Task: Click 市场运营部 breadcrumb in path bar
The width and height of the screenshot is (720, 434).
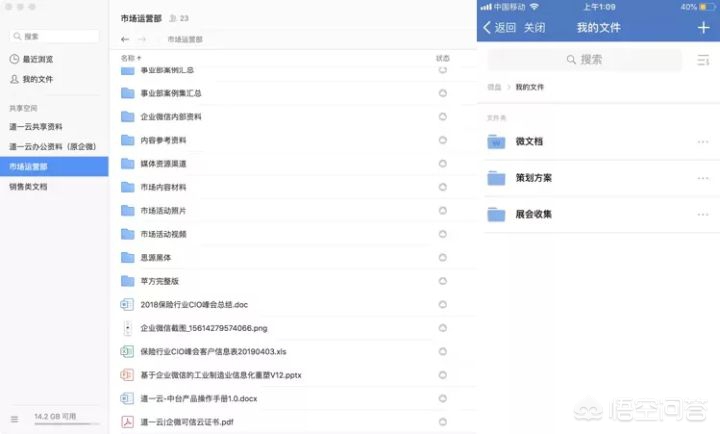Action: 185,39
